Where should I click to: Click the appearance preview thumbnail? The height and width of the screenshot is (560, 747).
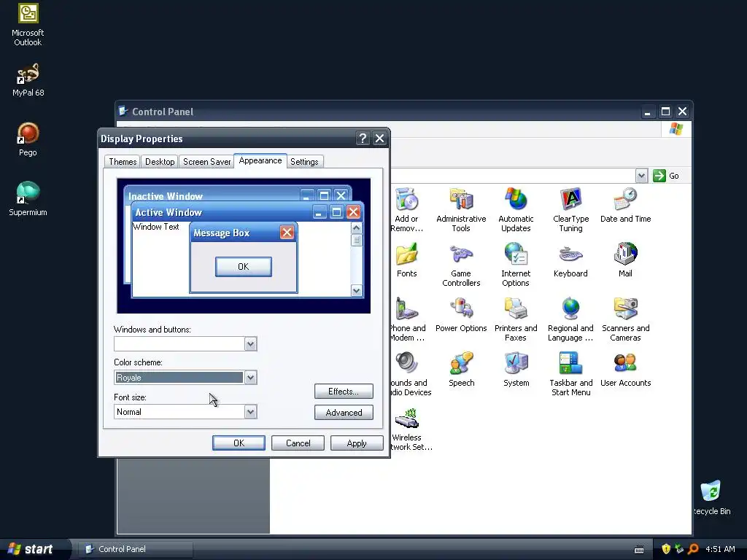coord(244,246)
